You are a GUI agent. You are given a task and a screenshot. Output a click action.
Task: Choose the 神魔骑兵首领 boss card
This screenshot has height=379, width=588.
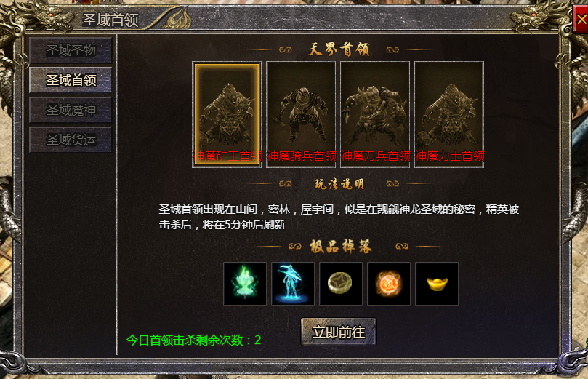[301, 114]
